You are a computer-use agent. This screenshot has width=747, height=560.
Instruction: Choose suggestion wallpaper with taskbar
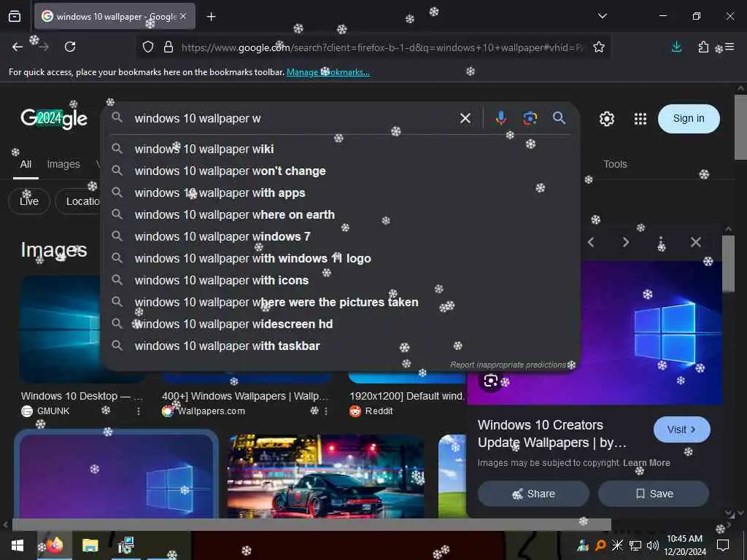[x=340, y=346]
